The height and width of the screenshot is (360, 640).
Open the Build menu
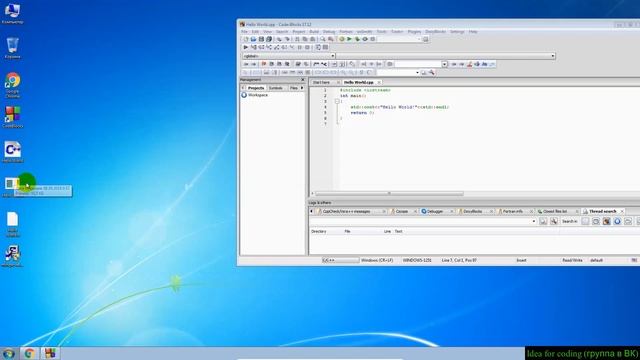pos(314,31)
